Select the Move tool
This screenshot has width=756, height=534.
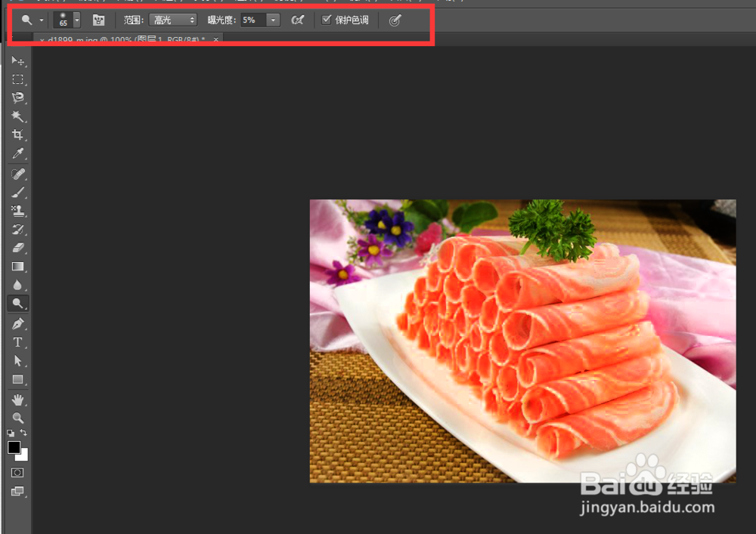pos(18,60)
